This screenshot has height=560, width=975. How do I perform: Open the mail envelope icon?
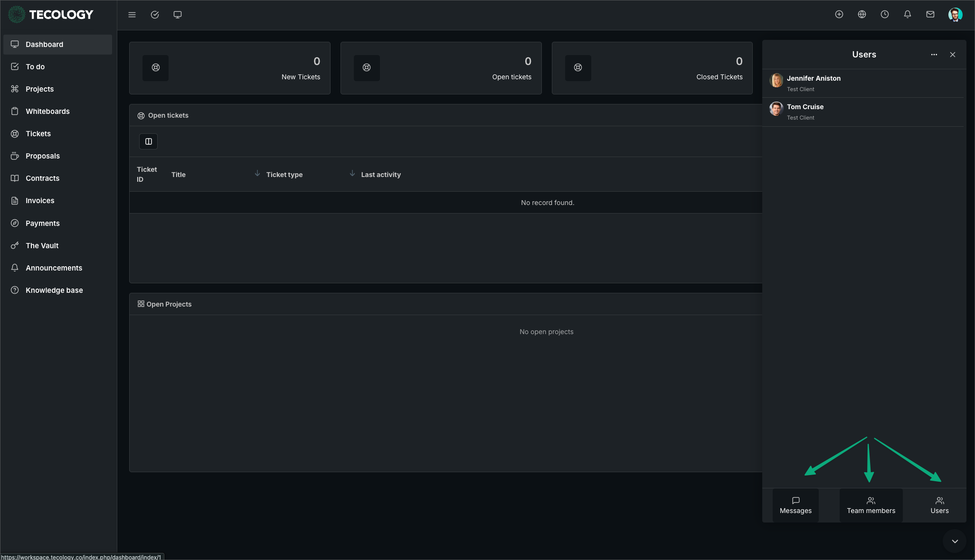pos(930,15)
